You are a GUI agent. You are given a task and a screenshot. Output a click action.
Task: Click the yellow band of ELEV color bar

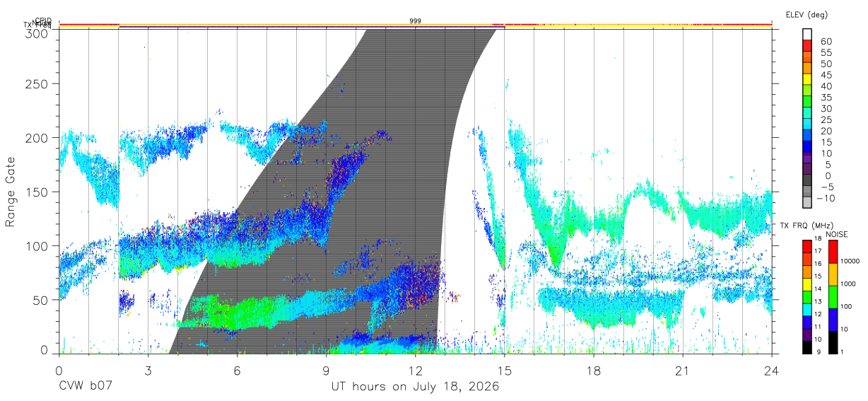(807, 79)
